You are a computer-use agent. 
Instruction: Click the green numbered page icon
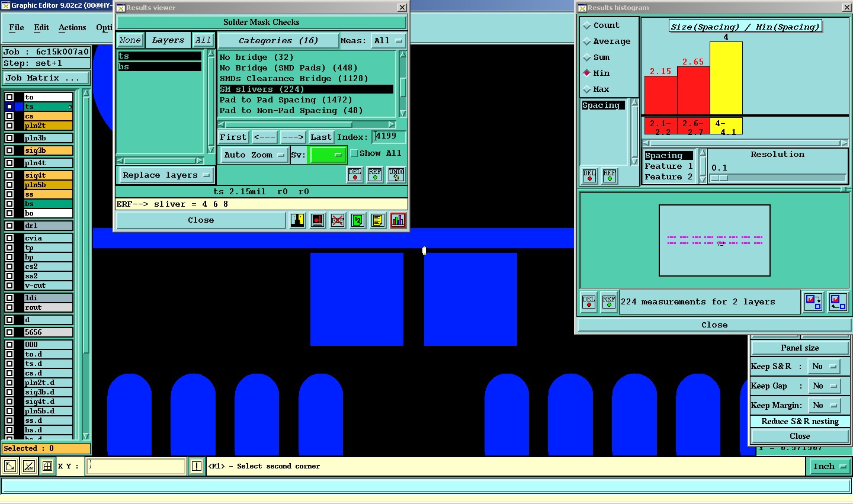(x=358, y=220)
